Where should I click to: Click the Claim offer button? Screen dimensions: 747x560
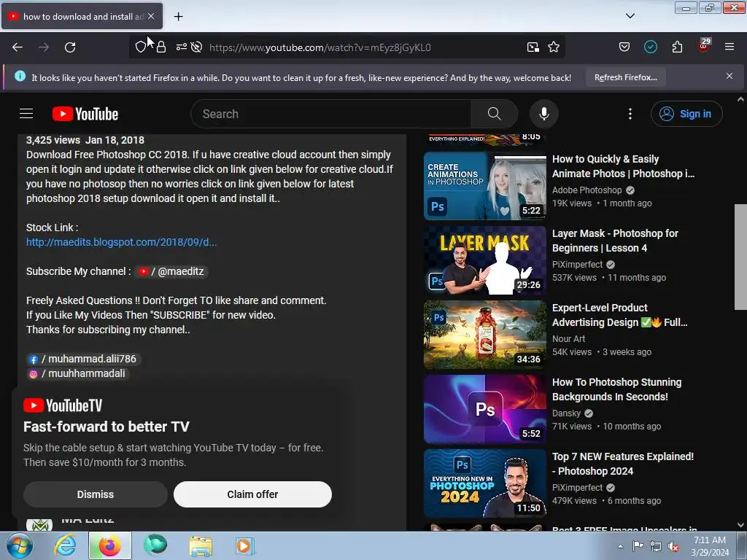coord(252,494)
